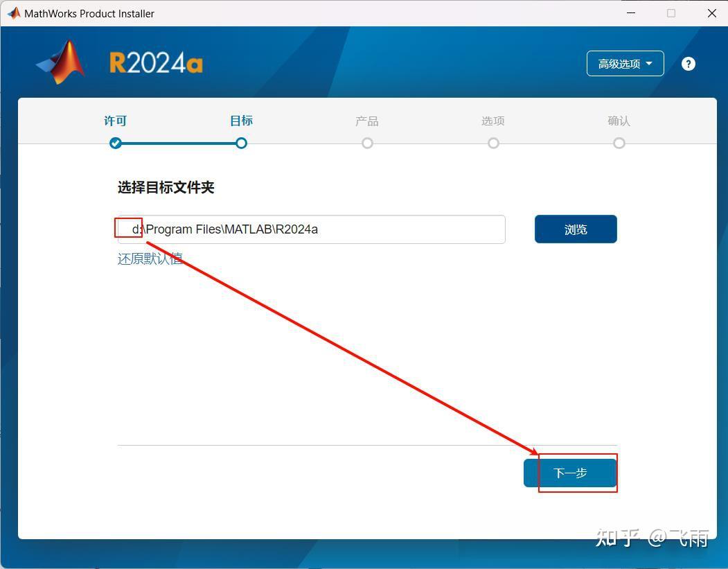Image resolution: width=728 pixels, height=569 pixels.
Task: Click the chevron arrow on 高级选项
Action: click(x=649, y=63)
